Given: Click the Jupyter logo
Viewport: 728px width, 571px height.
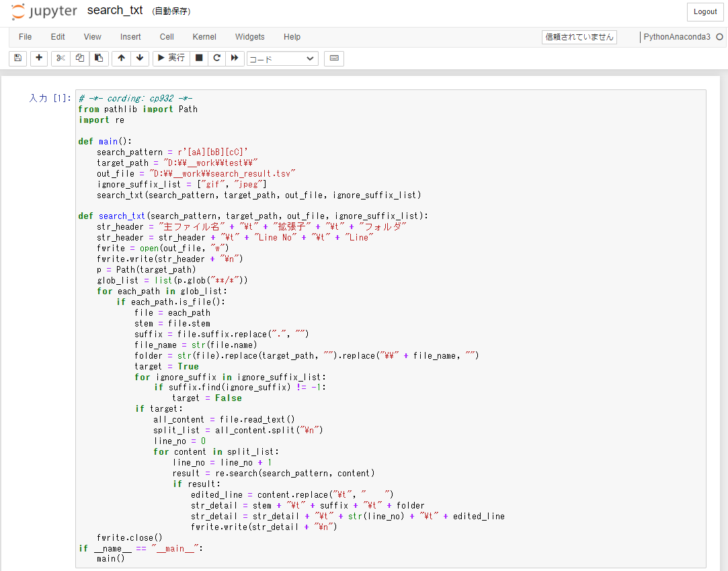Looking at the screenshot, I should (x=44, y=11).
